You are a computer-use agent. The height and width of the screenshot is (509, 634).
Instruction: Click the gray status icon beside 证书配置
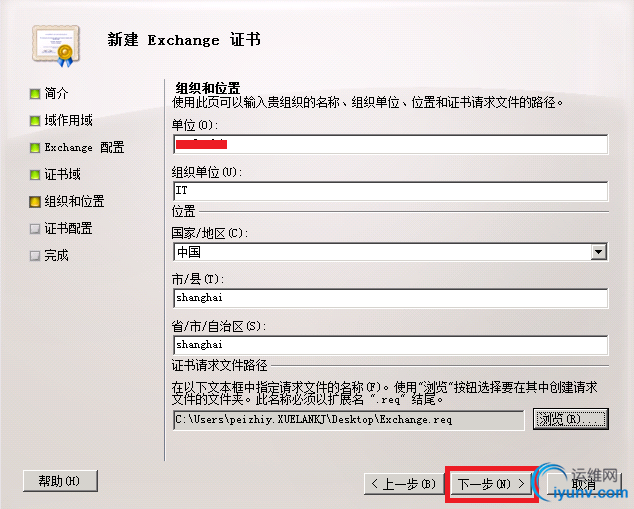(35, 229)
